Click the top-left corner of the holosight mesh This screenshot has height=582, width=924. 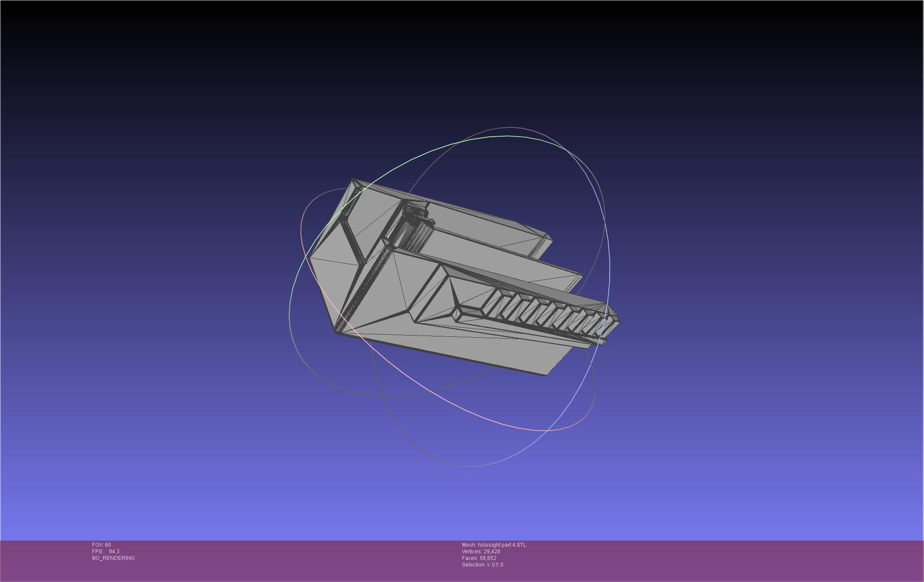click(x=354, y=180)
